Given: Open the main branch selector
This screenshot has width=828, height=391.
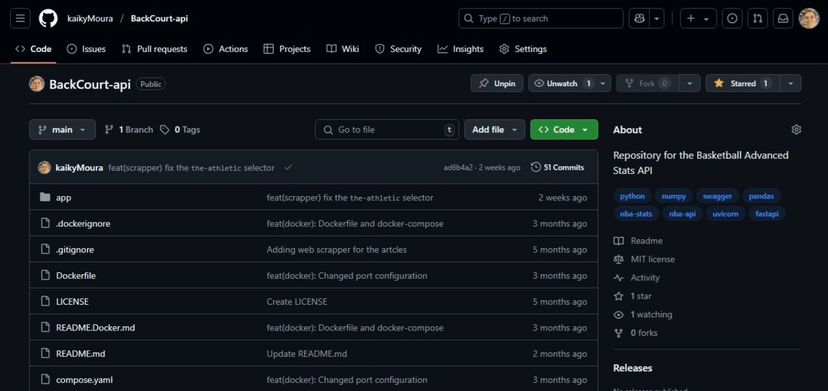Looking at the screenshot, I should tap(62, 129).
